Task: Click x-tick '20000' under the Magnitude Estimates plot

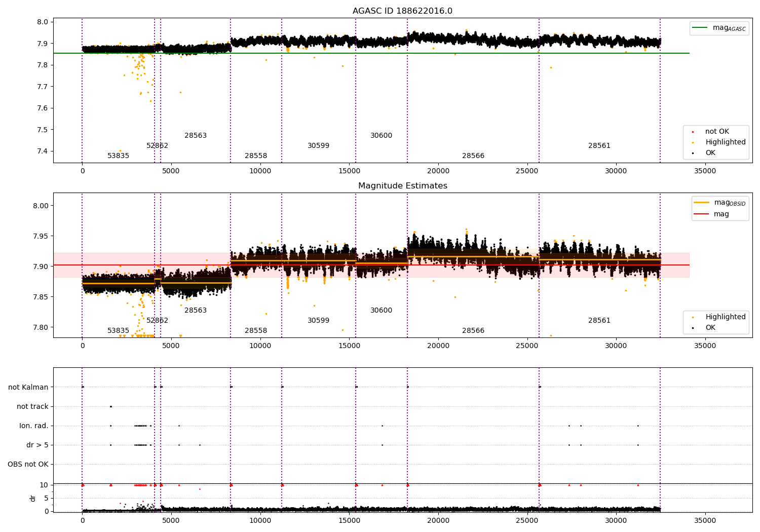Action: pyautogui.click(x=438, y=346)
